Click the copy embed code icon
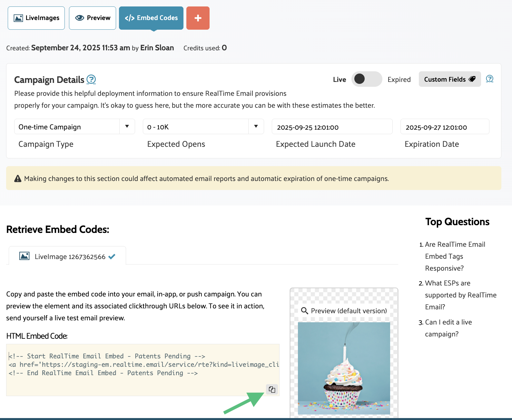Image resolution: width=512 pixels, height=420 pixels. tap(272, 389)
